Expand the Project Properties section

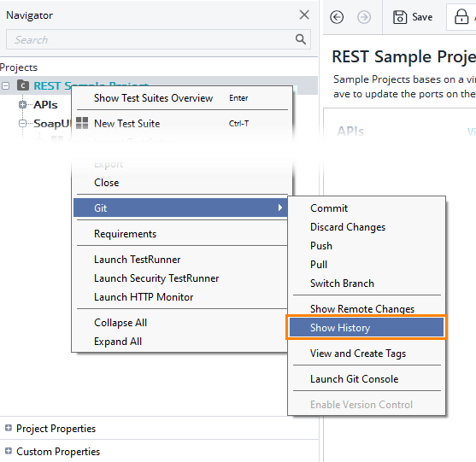coord(9,428)
